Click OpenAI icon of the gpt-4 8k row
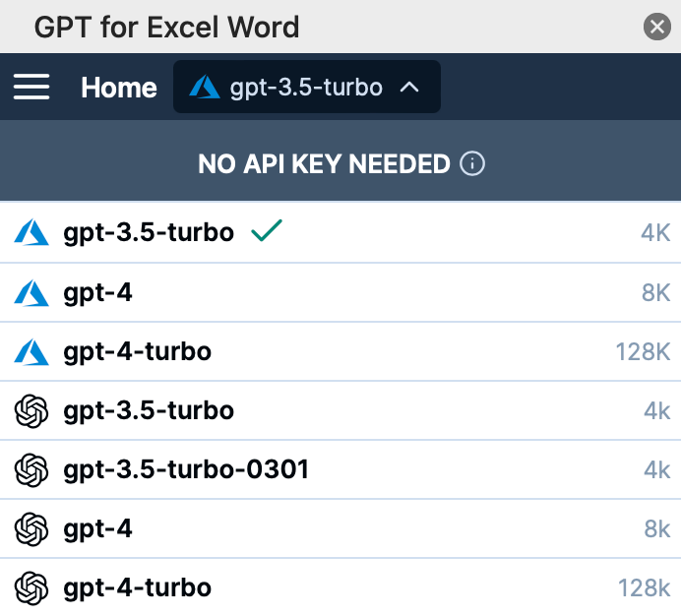Screen dimensions: 681x616 coord(31,529)
